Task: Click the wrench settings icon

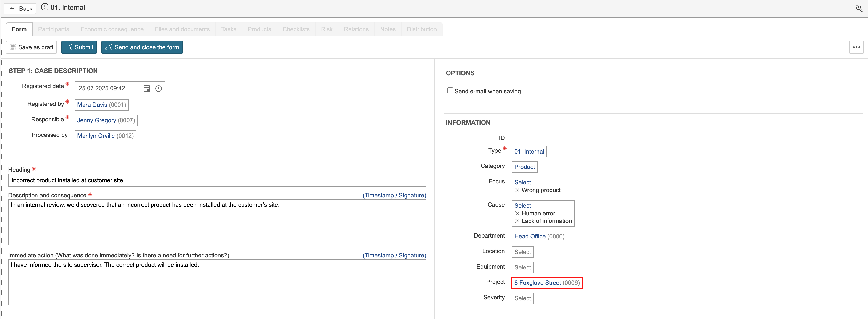Action: click(859, 8)
